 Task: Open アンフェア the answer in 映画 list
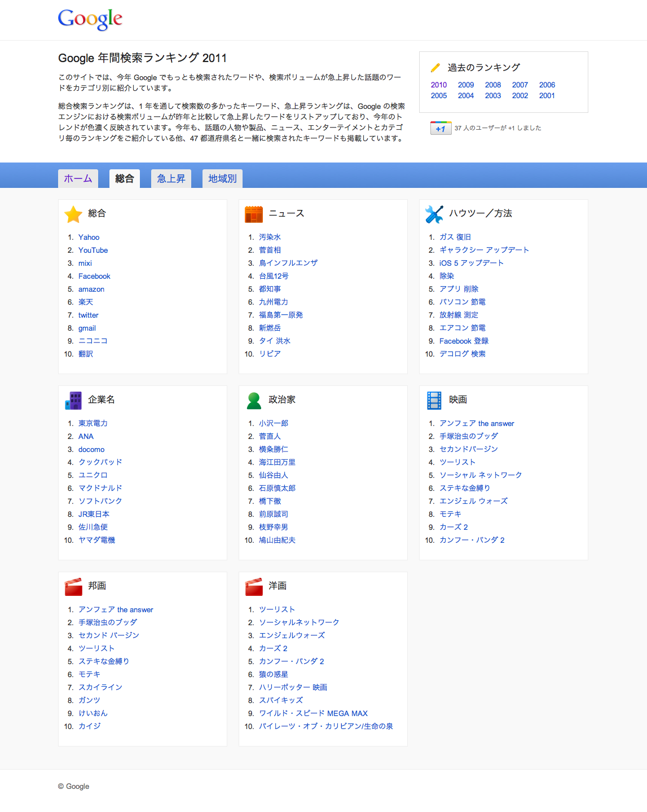(477, 424)
